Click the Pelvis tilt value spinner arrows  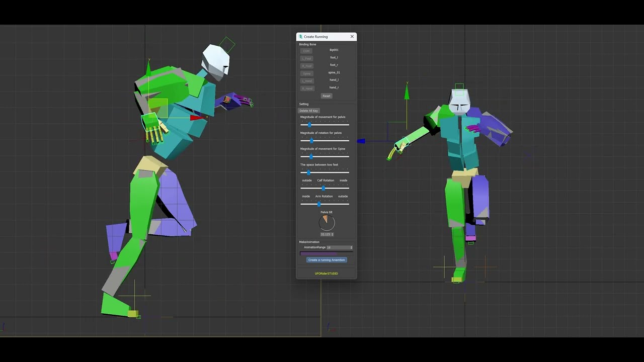pos(333,234)
